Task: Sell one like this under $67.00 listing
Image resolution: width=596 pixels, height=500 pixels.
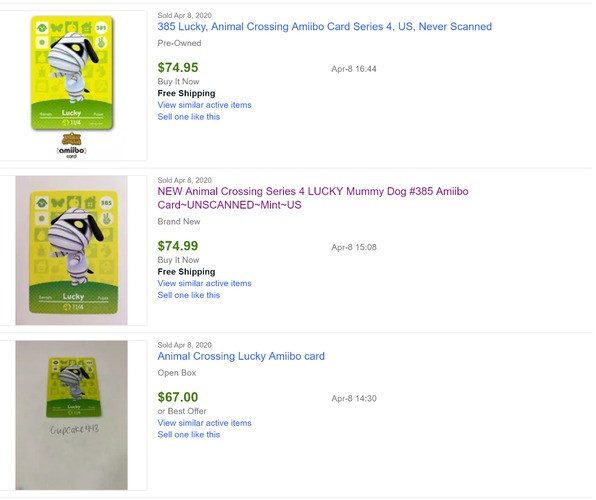Action: coord(189,435)
